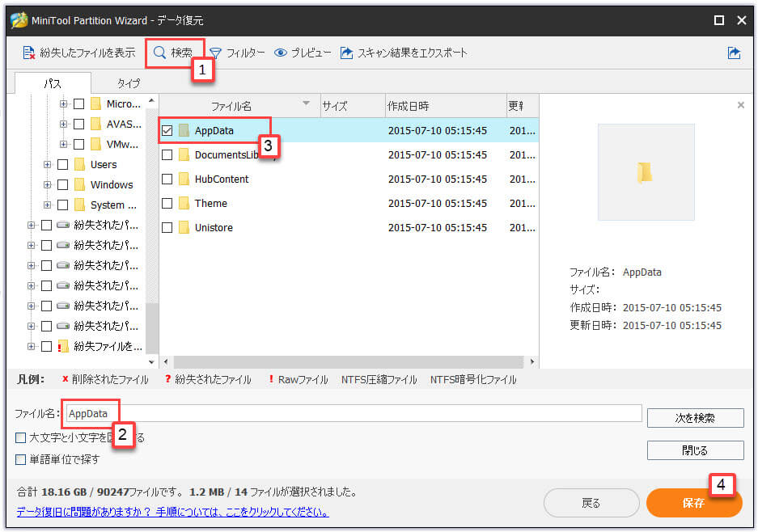Click the Show Lost Files toolbar icon

28,53
